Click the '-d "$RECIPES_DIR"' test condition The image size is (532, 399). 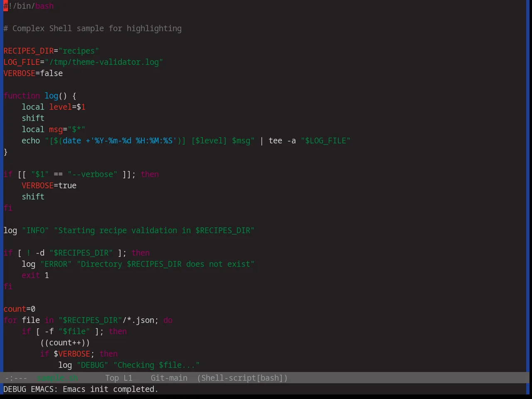coord(74,253)
